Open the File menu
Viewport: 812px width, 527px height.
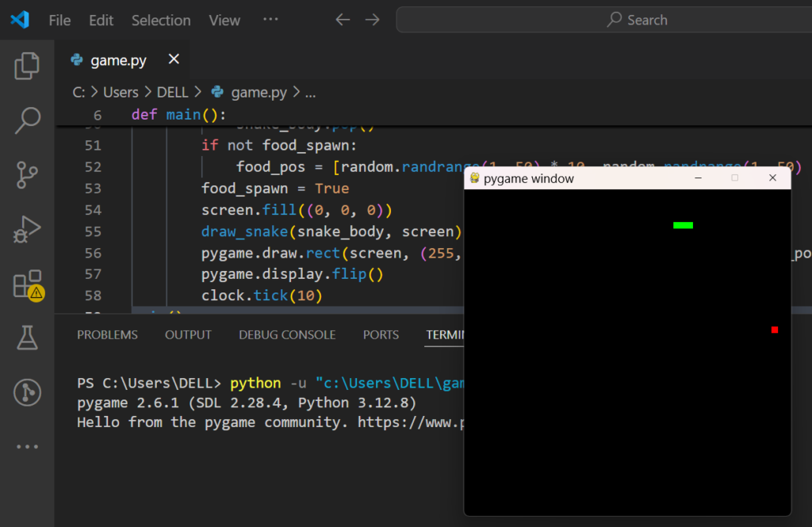[59, 20]
